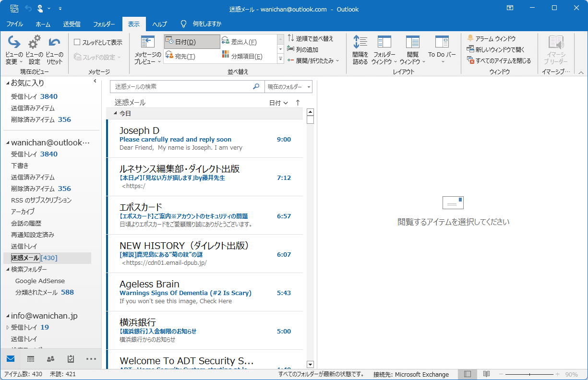Click the zoom out minus button
Viewport: 588px width, 380px height.
click(501, 374)
